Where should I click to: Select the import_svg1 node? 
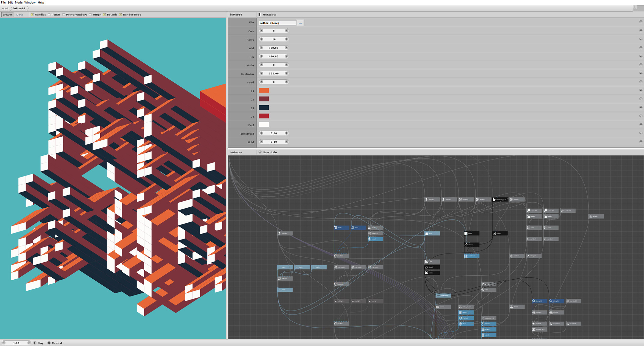click(x=500, y=199)
